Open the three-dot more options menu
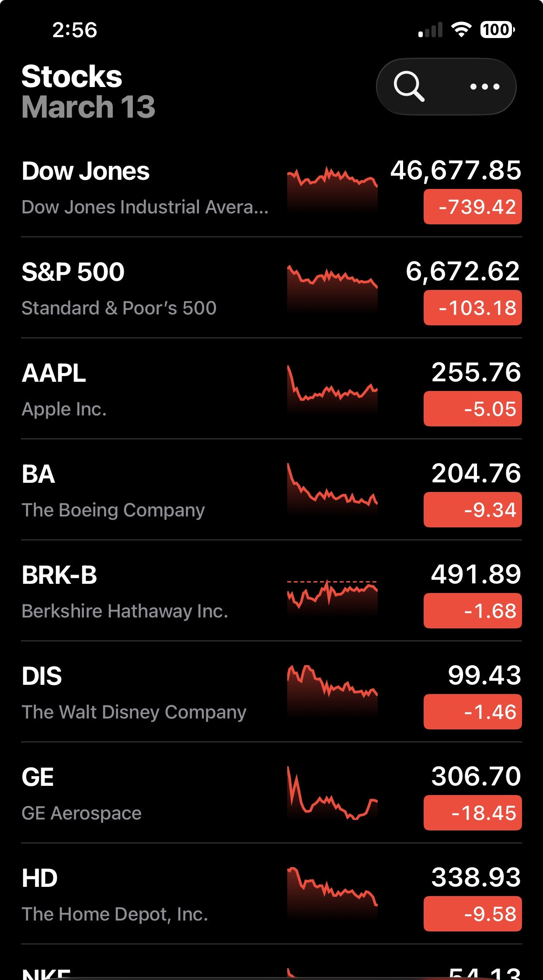The height and width of the screenshot is (980, 543). [484, 87]
